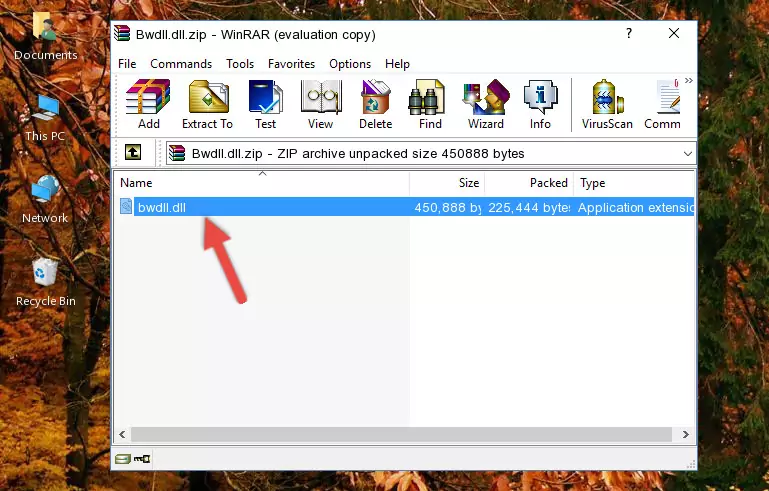This screenshot has height=491, width=769.
Task: Go up one folder level
Action: click(133, 153)
